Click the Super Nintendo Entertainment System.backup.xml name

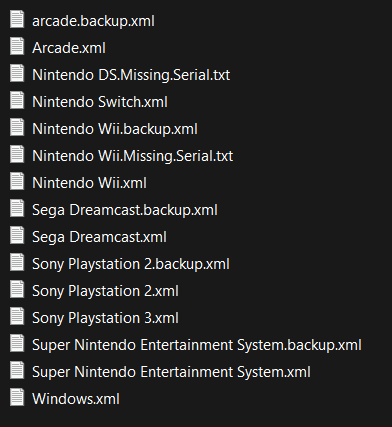click(x=197, y=345)
